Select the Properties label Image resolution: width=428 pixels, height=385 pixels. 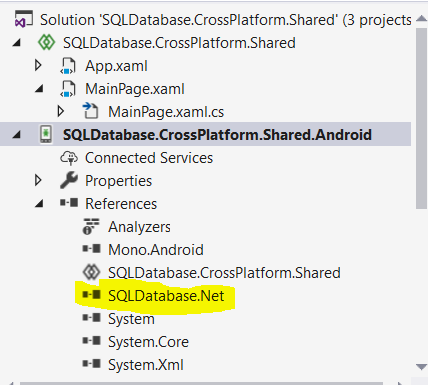click(x=118, y=181)
